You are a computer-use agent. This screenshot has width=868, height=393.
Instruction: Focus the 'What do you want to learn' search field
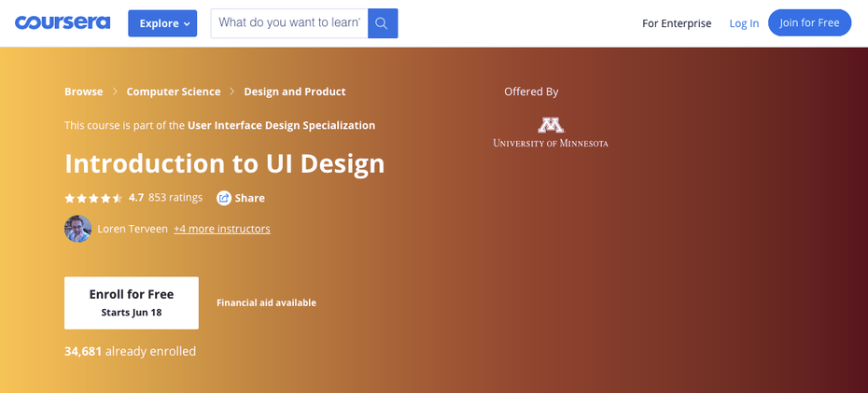pyautogui.click(x=289, y=23)
